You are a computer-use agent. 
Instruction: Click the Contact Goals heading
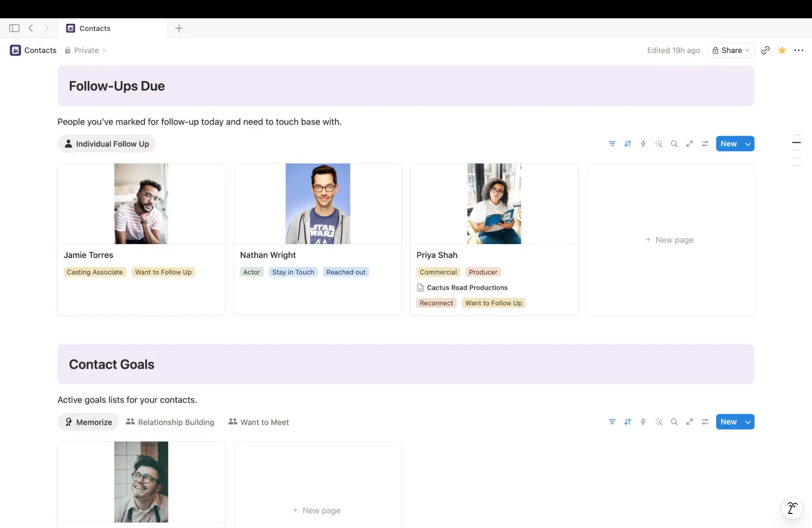[x=112, y=365]
